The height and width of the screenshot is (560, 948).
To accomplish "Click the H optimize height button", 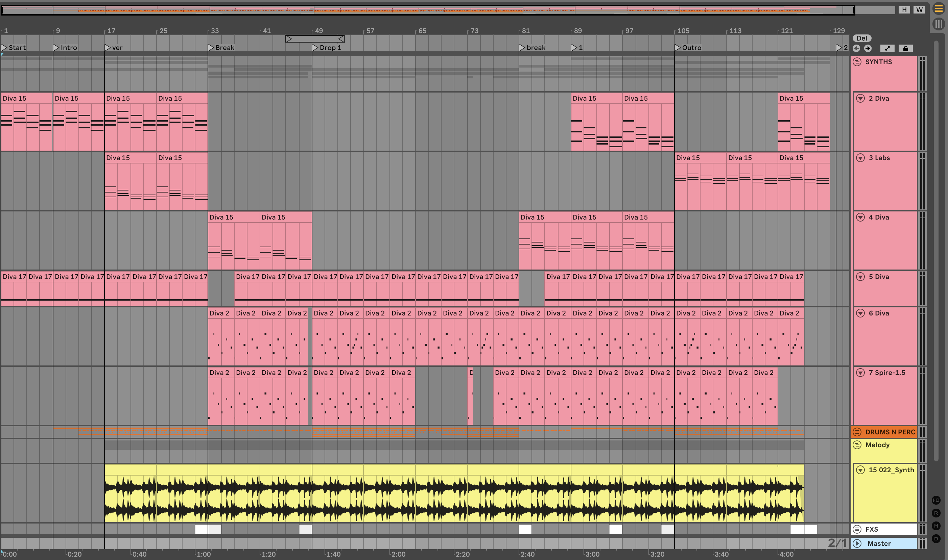I will [x=904, y=10].
